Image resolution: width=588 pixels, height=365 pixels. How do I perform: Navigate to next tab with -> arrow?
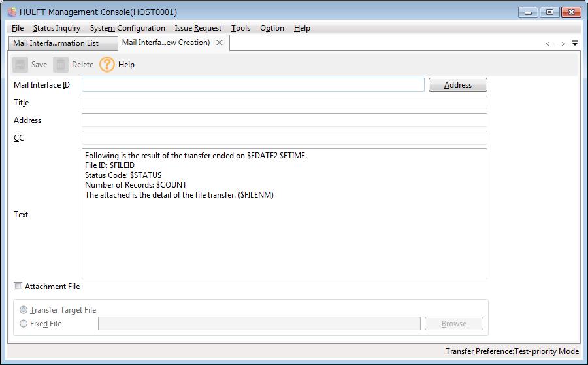coord(561,44)
